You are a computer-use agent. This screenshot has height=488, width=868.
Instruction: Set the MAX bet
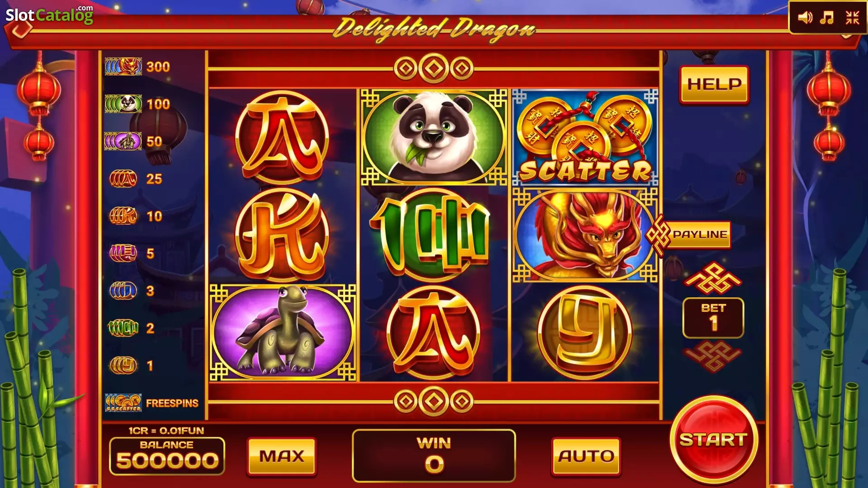coord(282,456)
